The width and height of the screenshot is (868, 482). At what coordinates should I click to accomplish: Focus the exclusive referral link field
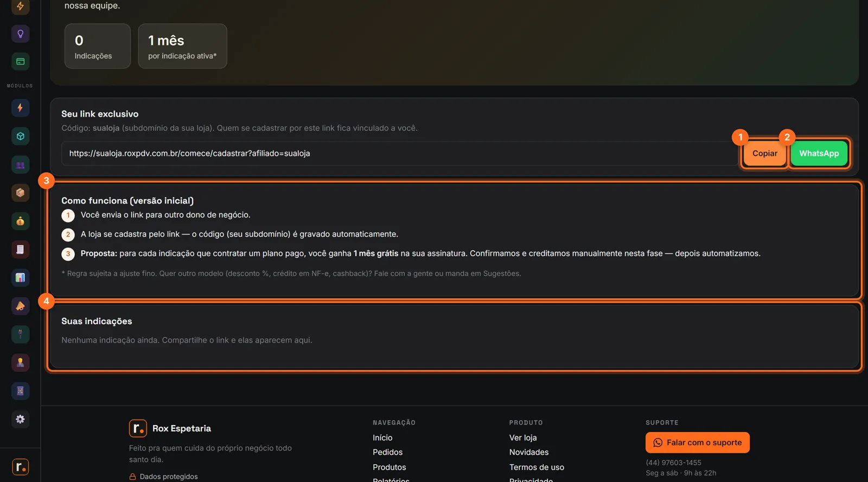click(x=400, y=154)
